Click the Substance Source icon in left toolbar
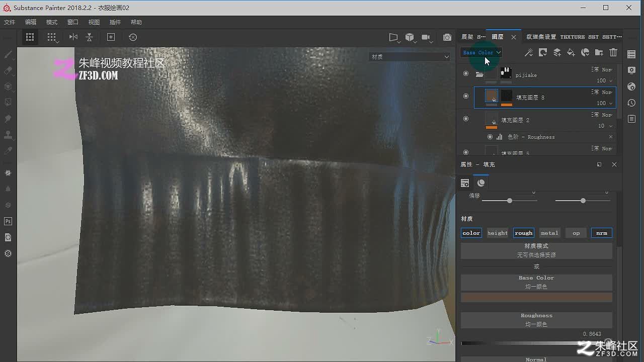Viewport: 644px width, 362px height. (x=8, y=173)
